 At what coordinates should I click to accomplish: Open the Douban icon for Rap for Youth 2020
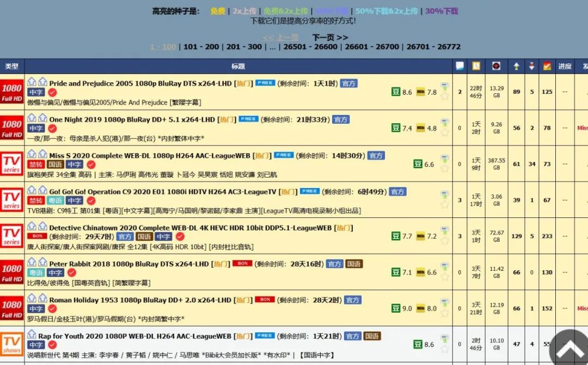[x=418, y=344]
